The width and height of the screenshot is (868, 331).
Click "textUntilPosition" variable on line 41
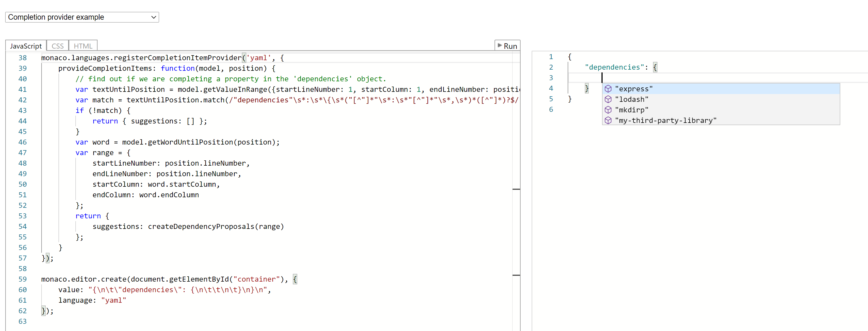tap(128, 89)
